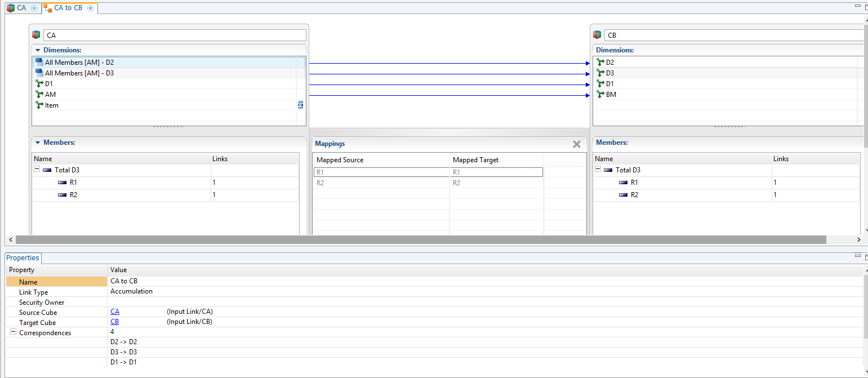Click the BM dimension icon
The image size is (868, 378).
coord(600,95)
